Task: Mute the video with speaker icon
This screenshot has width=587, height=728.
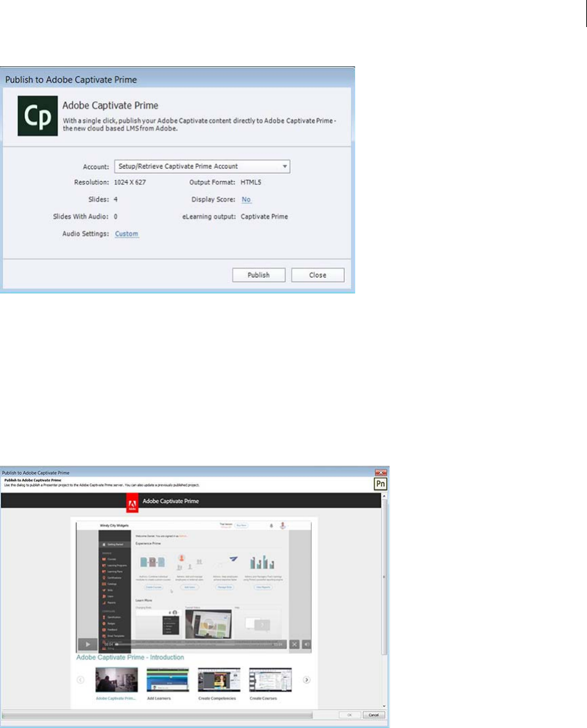Action: click(x=307, y=644)
